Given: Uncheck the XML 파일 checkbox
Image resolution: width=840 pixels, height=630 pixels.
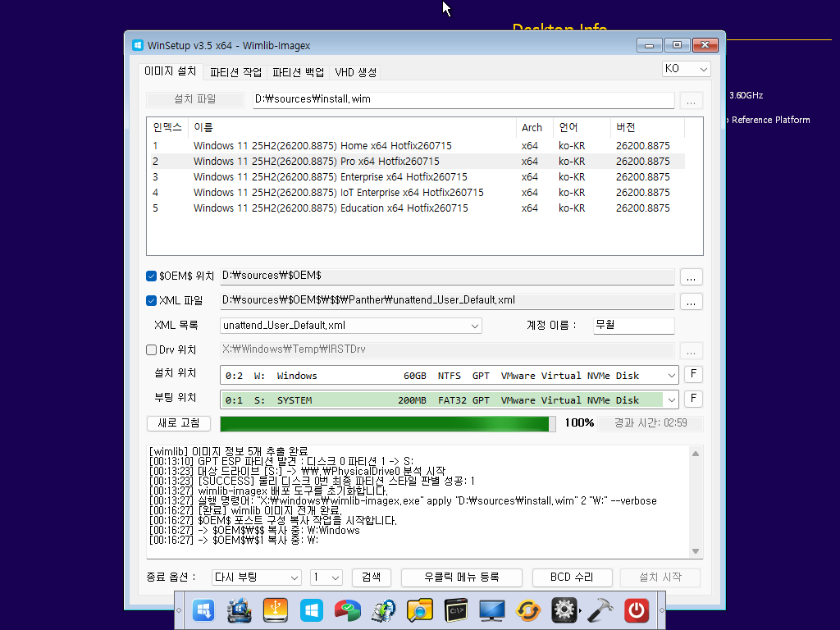Looking at the screenshot, I should [x=151, y=300].
